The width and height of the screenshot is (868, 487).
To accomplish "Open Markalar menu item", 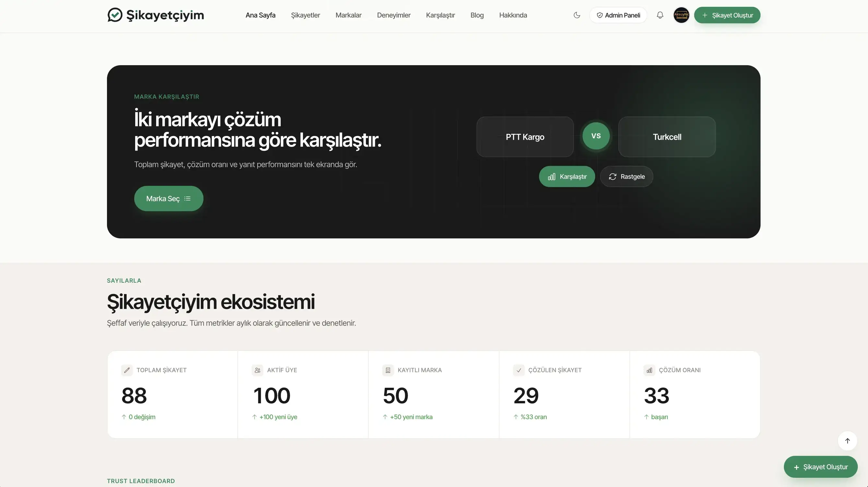I will [x=348, y=15].
